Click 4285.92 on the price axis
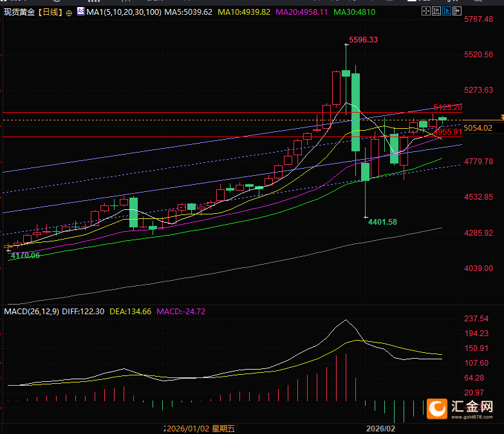The height and width of the screenshot is (434, 504). pyautogui.click(x=478, y=232)
